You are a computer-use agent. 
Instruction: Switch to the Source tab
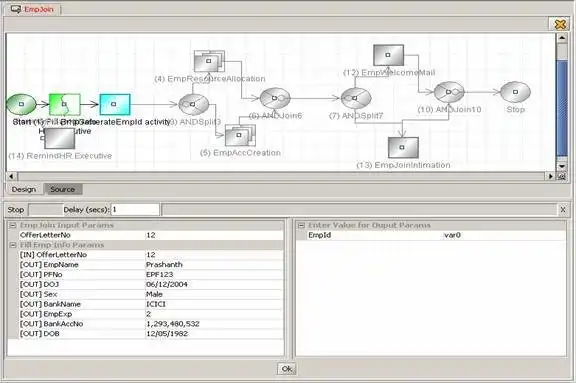click(x=62, y=189)
